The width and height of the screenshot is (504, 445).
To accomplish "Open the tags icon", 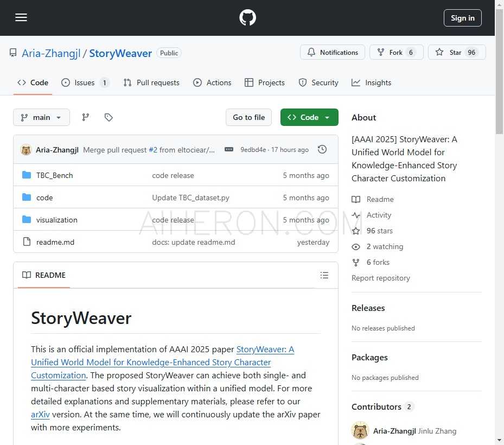I will click(109, 117).
